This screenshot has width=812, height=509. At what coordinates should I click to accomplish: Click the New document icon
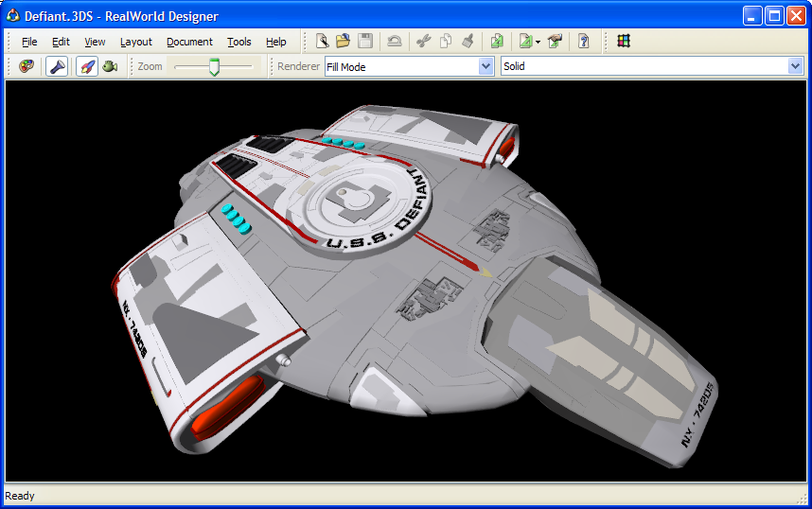click(x=322, y=41)
